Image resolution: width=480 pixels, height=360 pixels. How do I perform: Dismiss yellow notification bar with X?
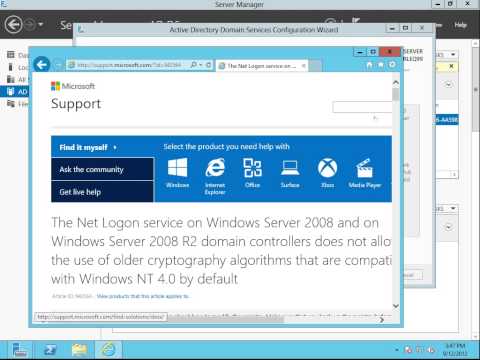pyautogui.click(x=451, y=66)
